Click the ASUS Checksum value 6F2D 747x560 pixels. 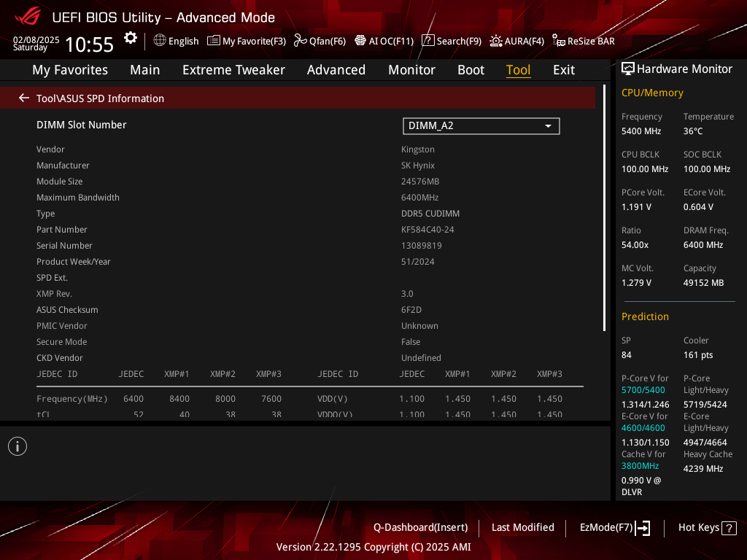[411, 309]
